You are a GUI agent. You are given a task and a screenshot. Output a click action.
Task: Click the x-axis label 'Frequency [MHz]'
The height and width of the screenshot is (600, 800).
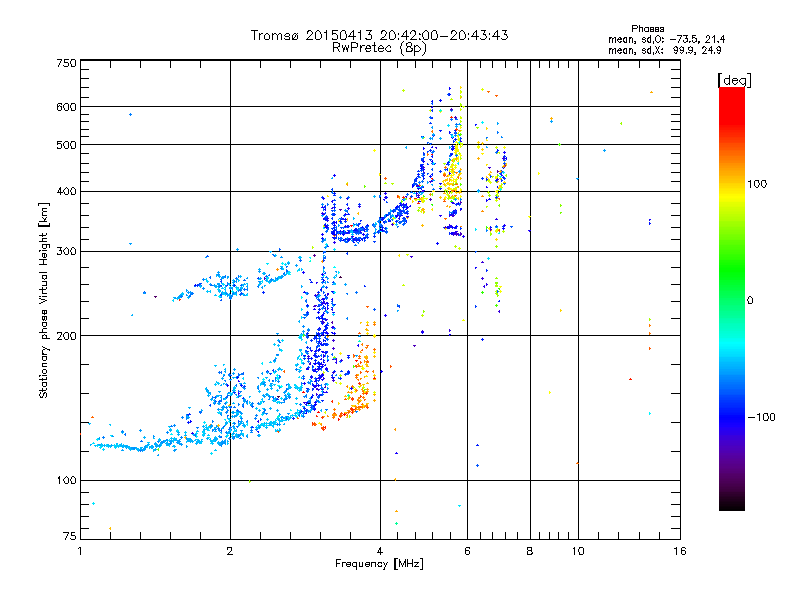click(379, 564)
